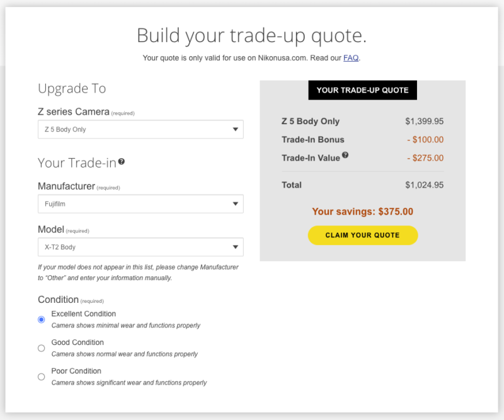Screen dimensions: 504x420
Task: Click arrow on Fujifilm select box
Action: tap(236, 204)
